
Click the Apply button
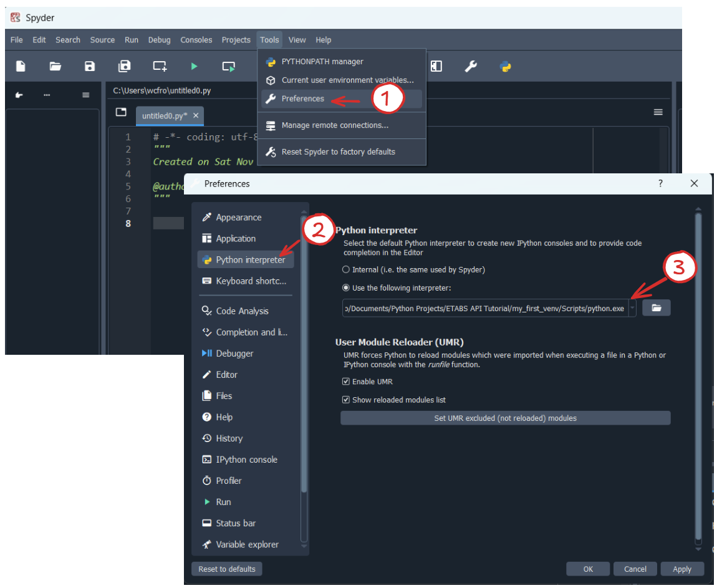click(x=681, y=569)
